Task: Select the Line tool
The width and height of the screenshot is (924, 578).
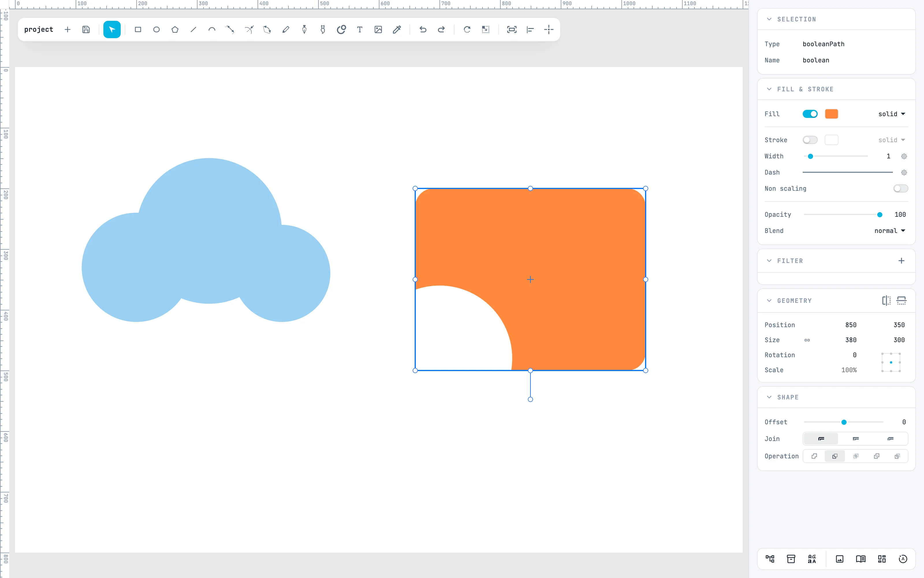Action: click(193, 29)
